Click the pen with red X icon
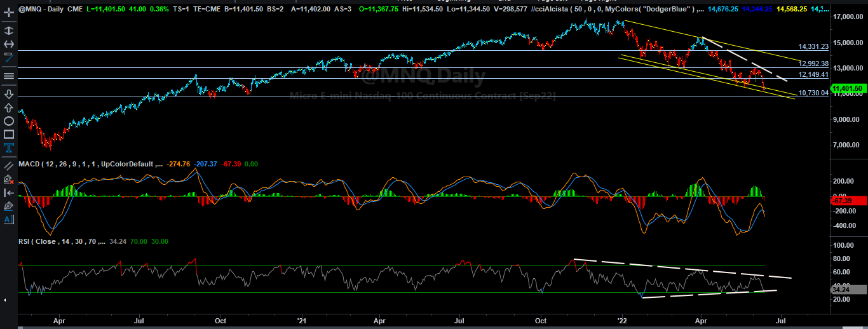 (x=9, y=179)
